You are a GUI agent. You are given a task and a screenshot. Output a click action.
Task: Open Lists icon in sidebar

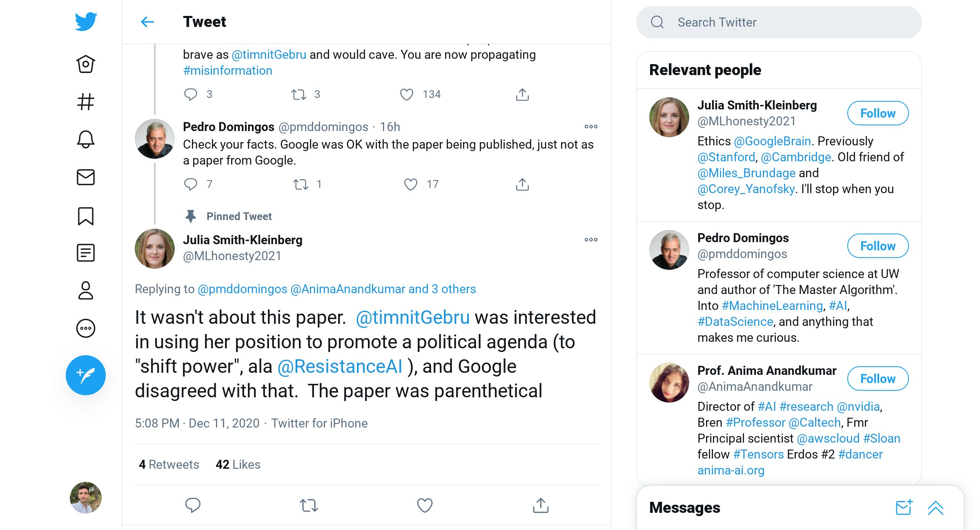point(86,253)
